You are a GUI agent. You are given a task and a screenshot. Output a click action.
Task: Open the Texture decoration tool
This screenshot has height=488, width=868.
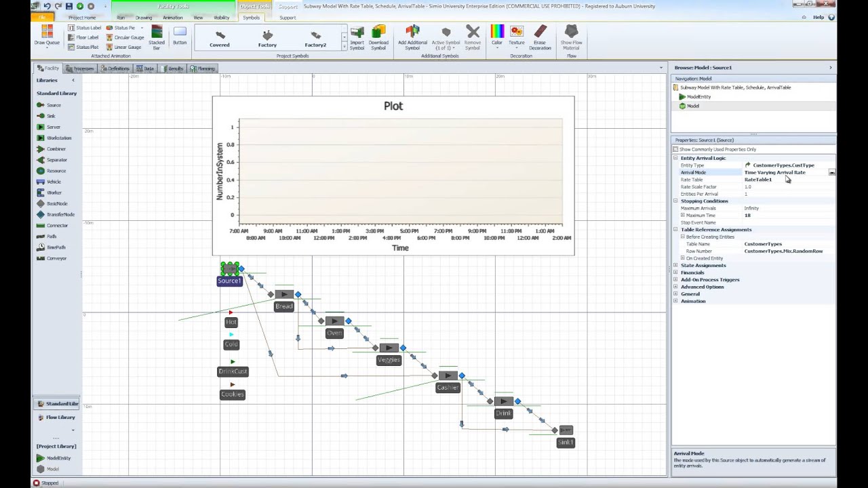(517, 36)
